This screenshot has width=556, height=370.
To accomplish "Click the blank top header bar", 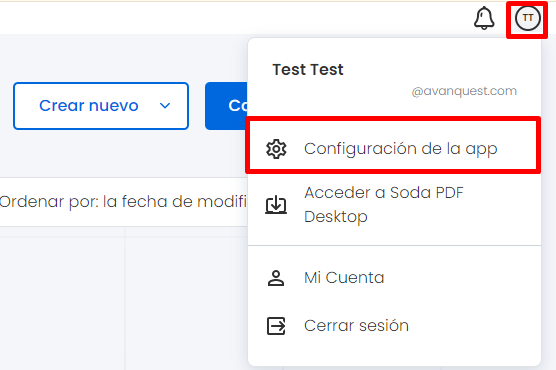I will (230, 18).
